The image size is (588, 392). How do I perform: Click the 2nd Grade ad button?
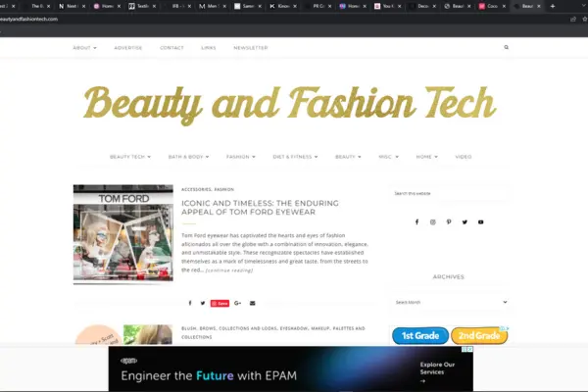tap(479, 336)
